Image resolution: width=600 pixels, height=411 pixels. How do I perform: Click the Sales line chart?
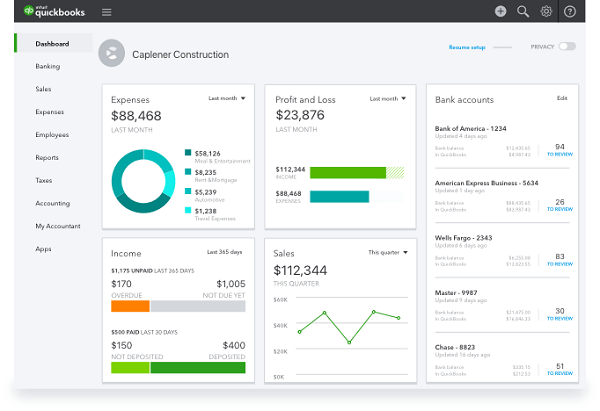tap(349, 327)
